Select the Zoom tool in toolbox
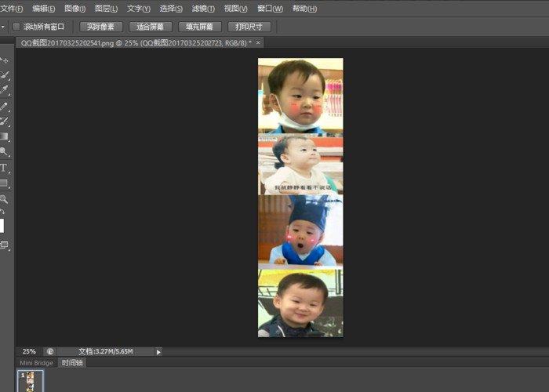This screenshot has height=392, width=549. tap(4, 199)
